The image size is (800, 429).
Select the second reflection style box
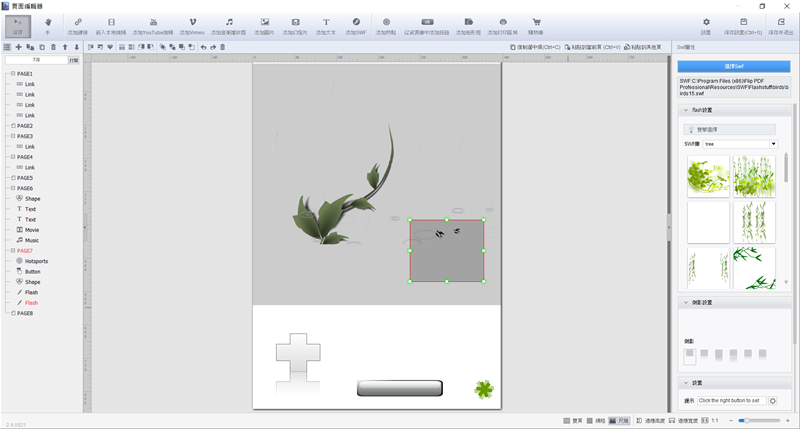pos(704,354)
